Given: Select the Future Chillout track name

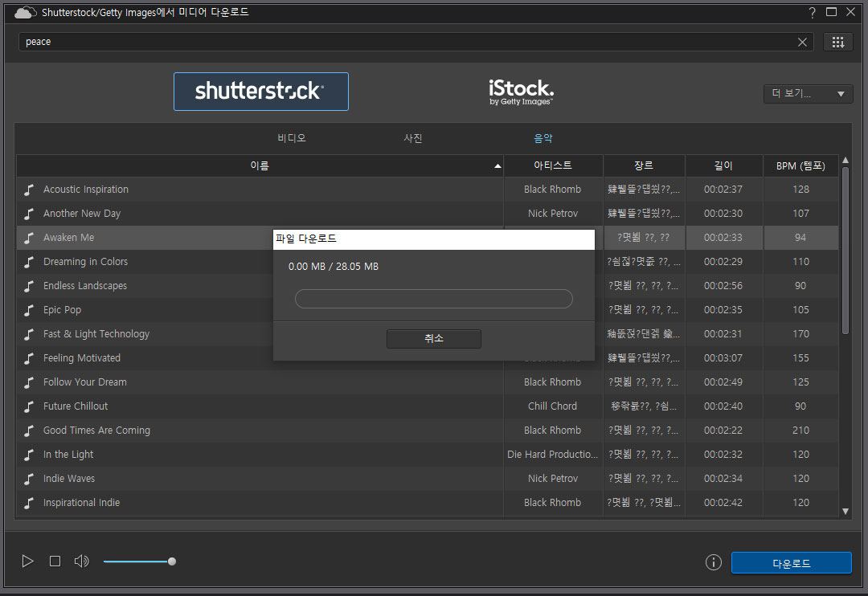Looking at the screenshot, I should point(76,406).
